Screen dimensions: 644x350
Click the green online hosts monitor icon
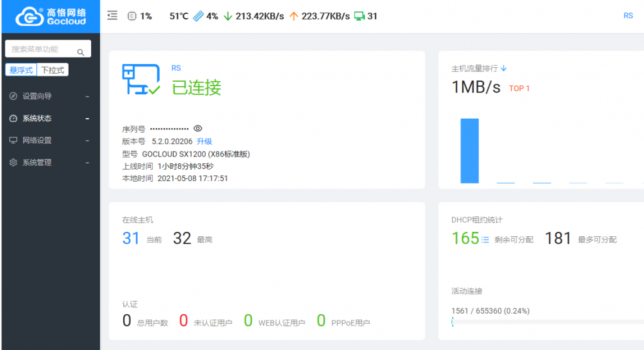pos(359,16)
